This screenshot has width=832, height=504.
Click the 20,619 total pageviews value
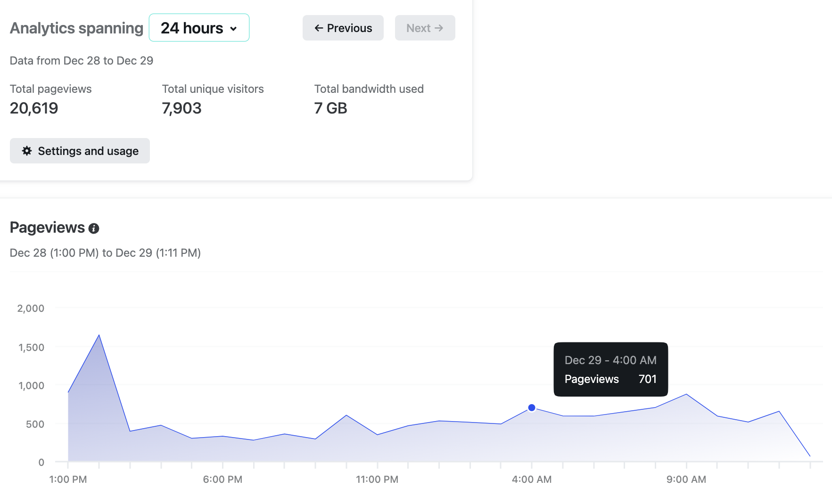[34, 108]
